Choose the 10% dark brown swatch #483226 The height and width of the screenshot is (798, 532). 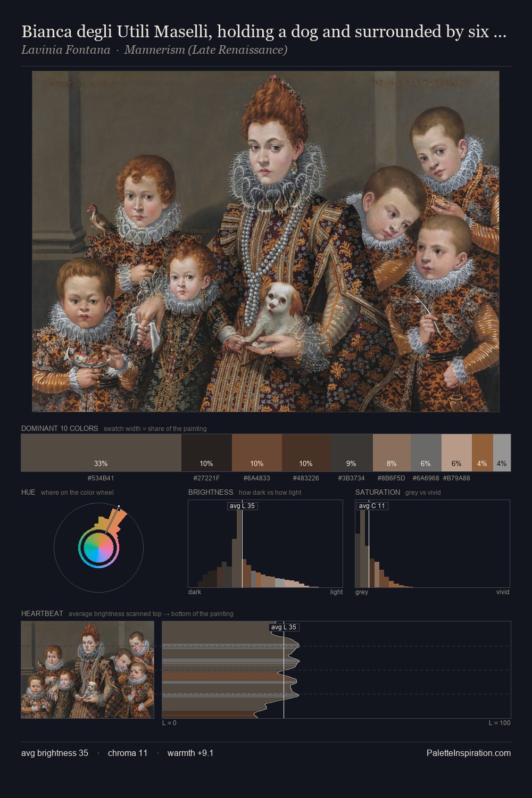click(x=306, y=453)
